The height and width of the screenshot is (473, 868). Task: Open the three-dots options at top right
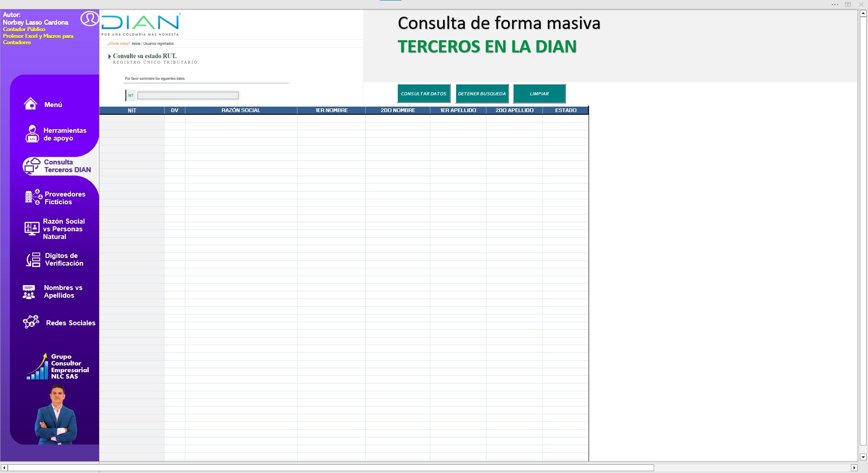(835, 5)
